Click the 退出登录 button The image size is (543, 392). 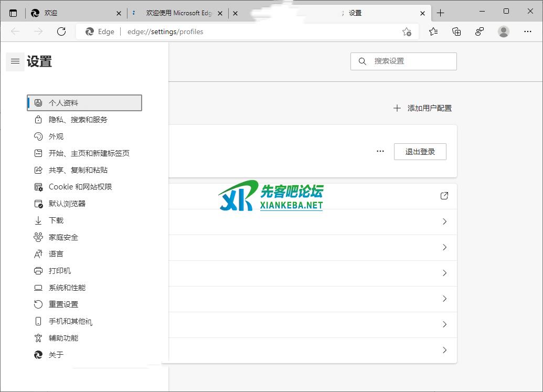click(x=420, y=152)
